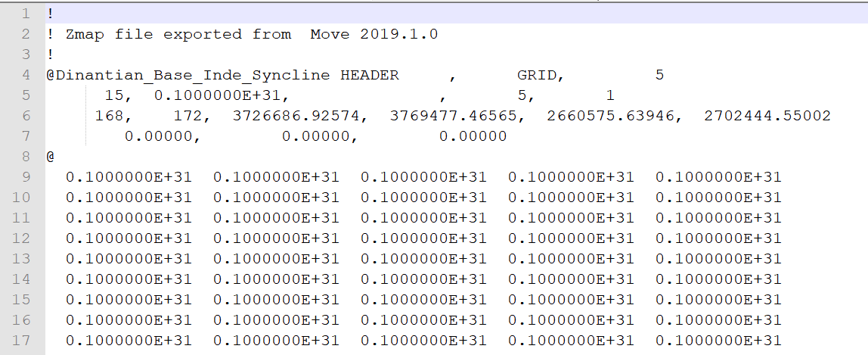Click the coordinate "2702444.55002"
Screen dimensions: 868x355
(767, 116)
